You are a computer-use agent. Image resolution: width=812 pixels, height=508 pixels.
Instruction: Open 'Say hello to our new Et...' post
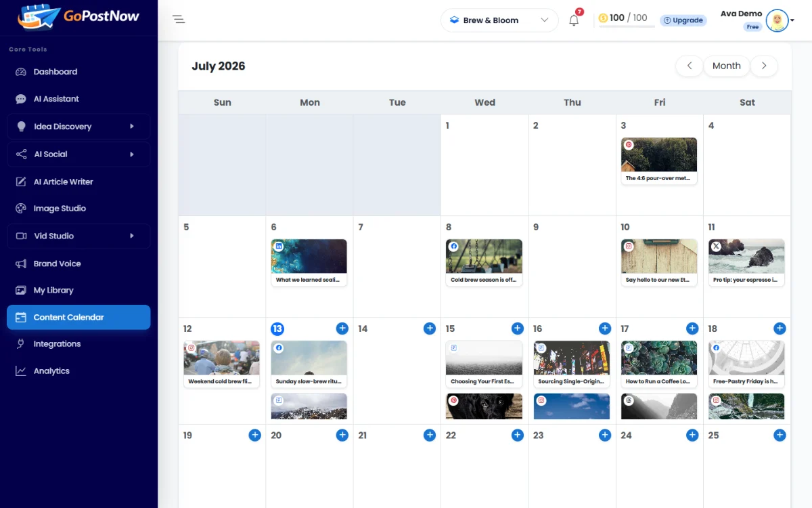coord(659,263)
